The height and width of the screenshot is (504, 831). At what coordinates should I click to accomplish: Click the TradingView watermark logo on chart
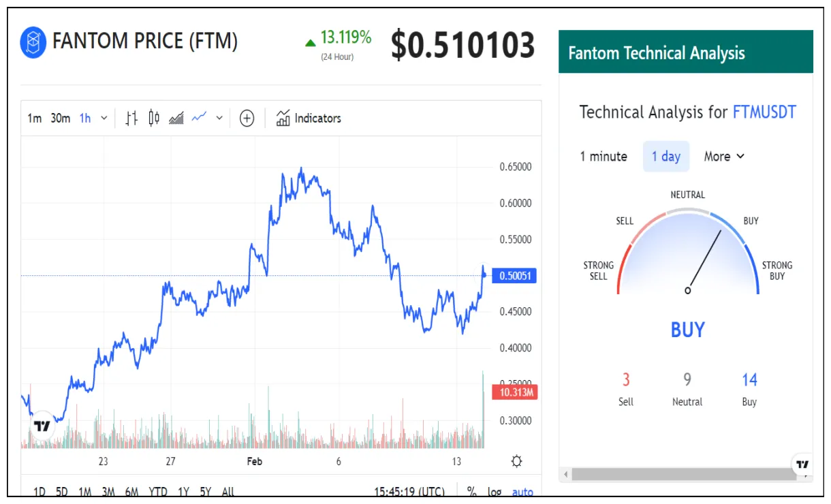click(41, 425)
